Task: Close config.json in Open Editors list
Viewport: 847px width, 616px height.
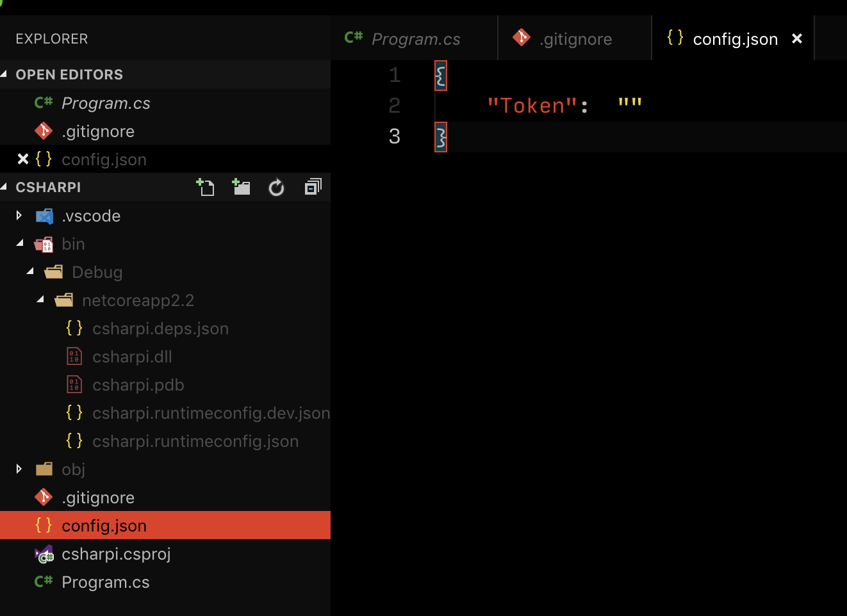Action: 23,159
